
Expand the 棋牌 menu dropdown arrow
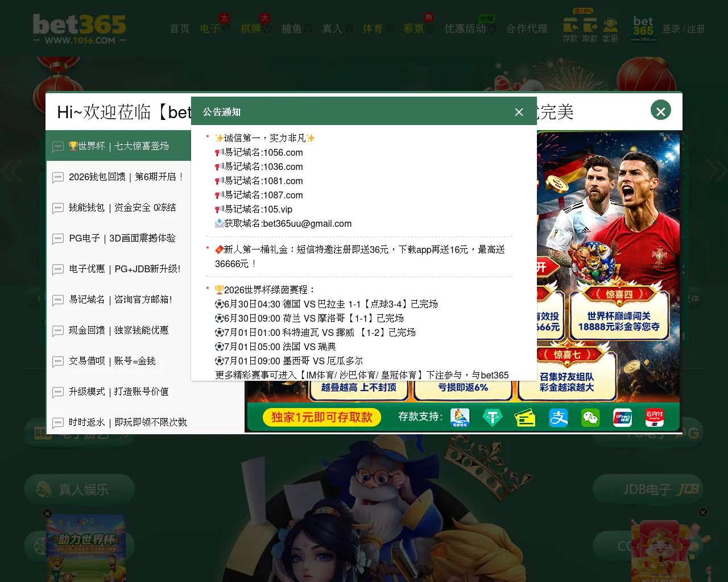(267, 28)
